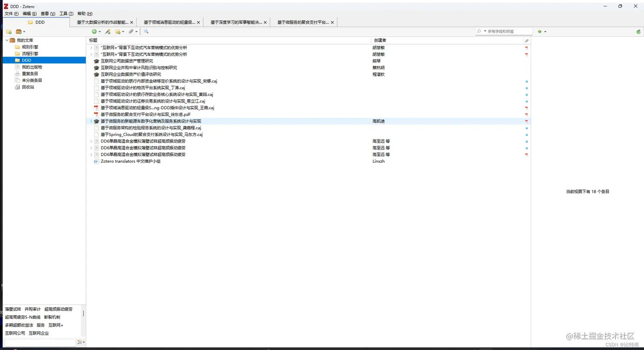This screenshot has height=350, width=644.
Task: Open tag selector colored grid menu
Action: (81, 342)
